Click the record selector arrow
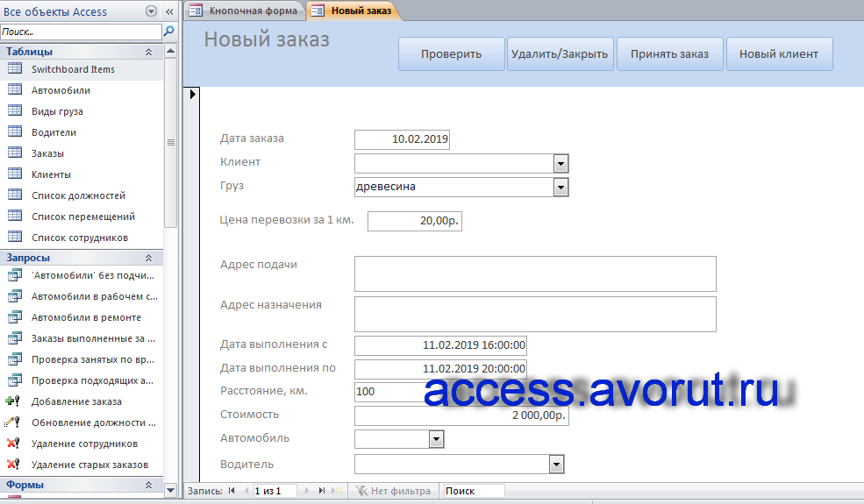The height and width of the screenshot is (504, 864). point(192,94)
